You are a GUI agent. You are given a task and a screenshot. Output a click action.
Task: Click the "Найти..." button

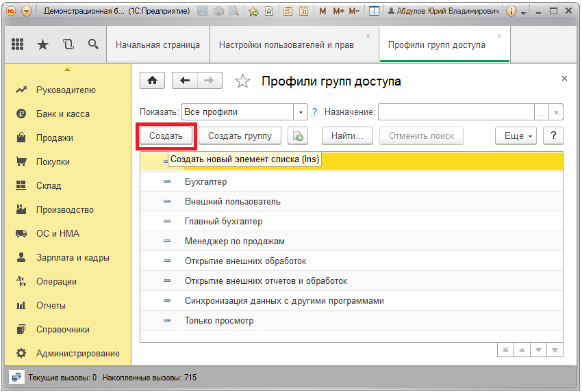pyautogui.click(x=347, y=135)
